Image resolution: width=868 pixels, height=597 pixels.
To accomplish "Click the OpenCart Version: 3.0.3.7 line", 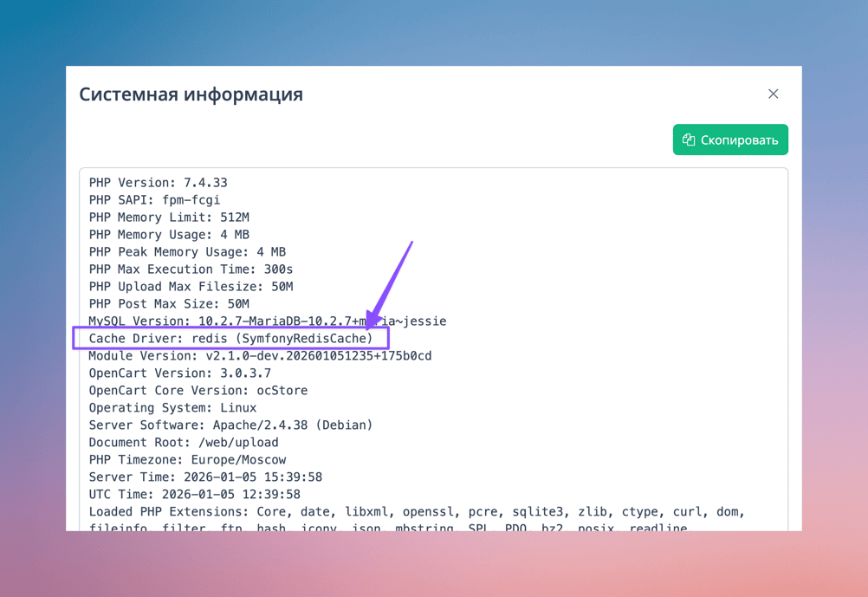I will click(x=179, y=373).
